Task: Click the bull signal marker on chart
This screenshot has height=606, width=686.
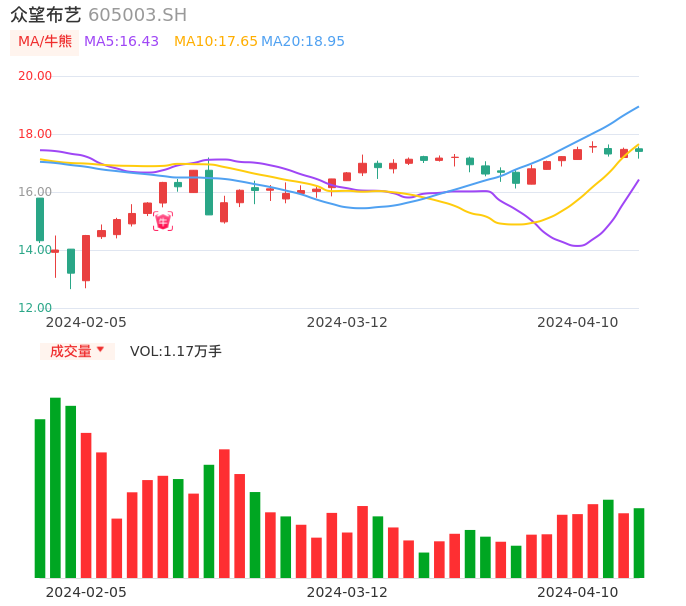Action: click(163, 221)
